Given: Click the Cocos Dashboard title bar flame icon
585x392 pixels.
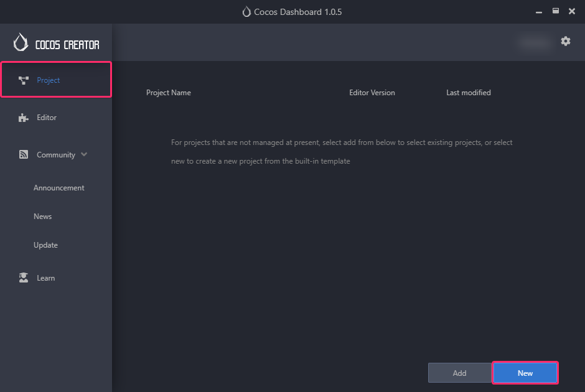Looking at the screenshot, I should point(246,12).
